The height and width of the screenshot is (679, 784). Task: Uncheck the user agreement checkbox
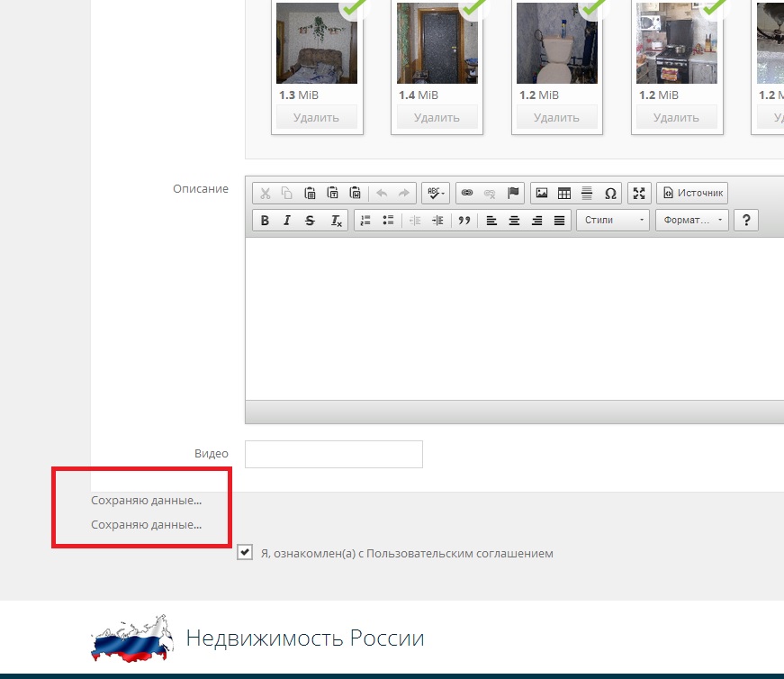pyautogui.click(x=245, y=553)
